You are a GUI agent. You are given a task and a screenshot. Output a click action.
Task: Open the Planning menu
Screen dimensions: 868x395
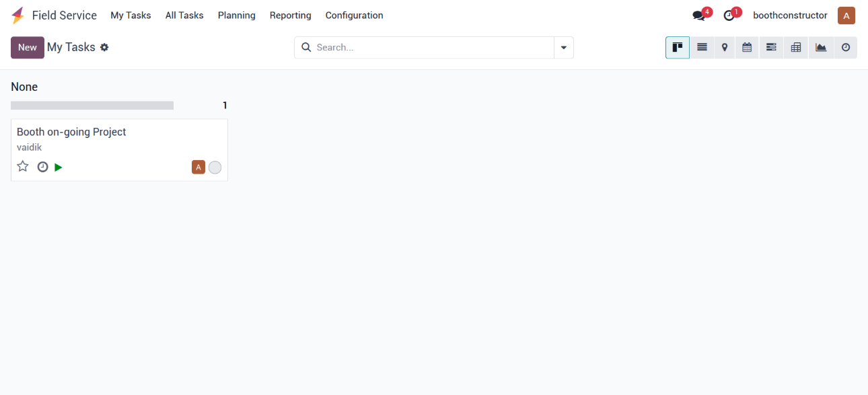point(236,15)
